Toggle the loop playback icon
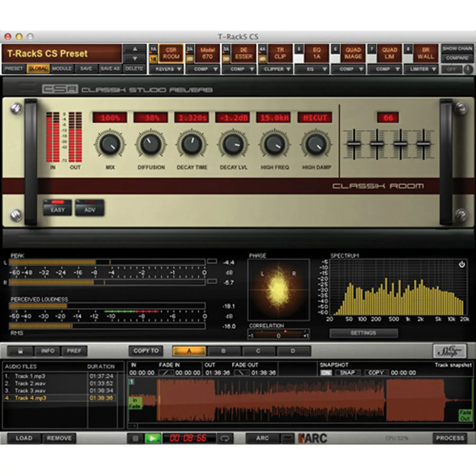 tap(225, 438)
